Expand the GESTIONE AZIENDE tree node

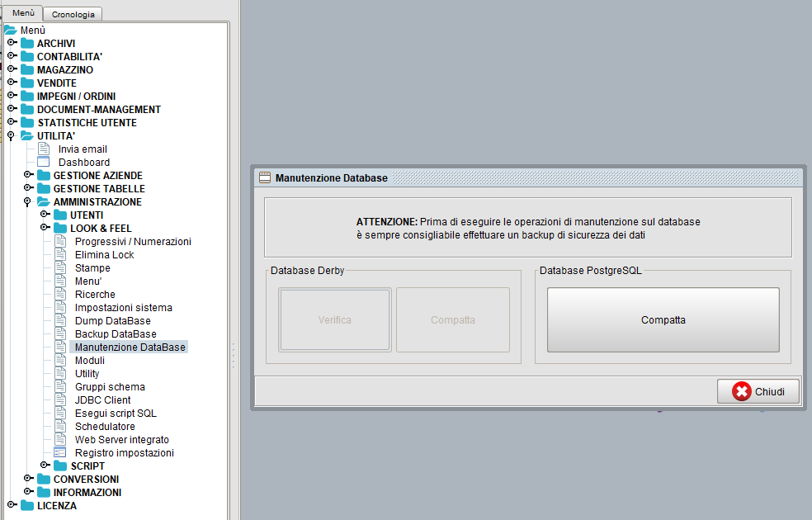29,174
